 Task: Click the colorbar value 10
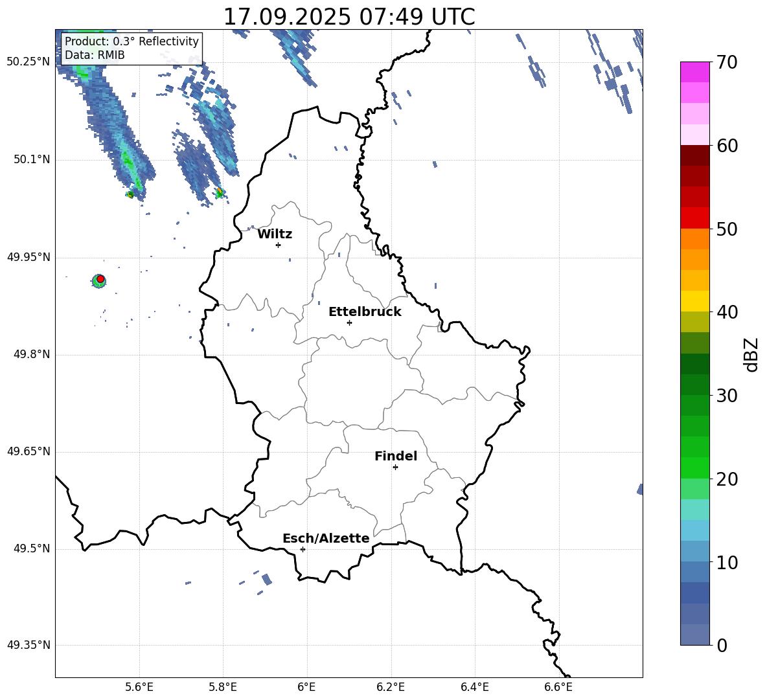pyautogui.click(x=727, y=563)
